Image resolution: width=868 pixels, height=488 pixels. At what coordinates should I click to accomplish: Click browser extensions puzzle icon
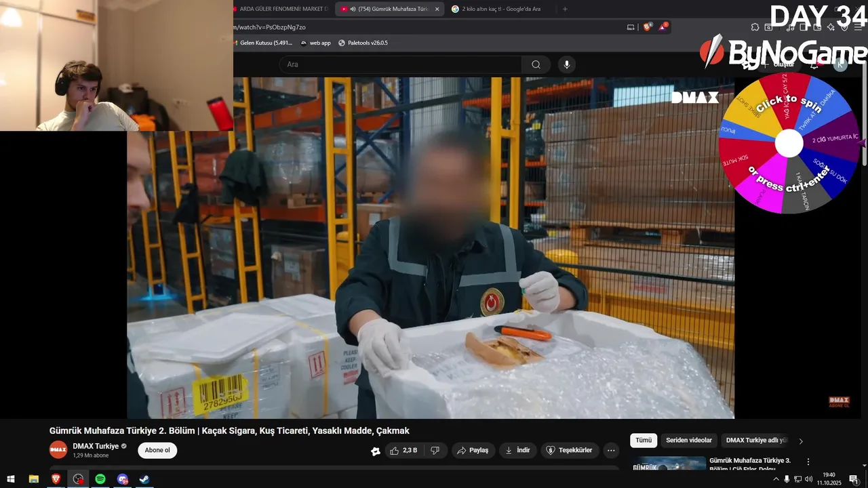[755, 27]
